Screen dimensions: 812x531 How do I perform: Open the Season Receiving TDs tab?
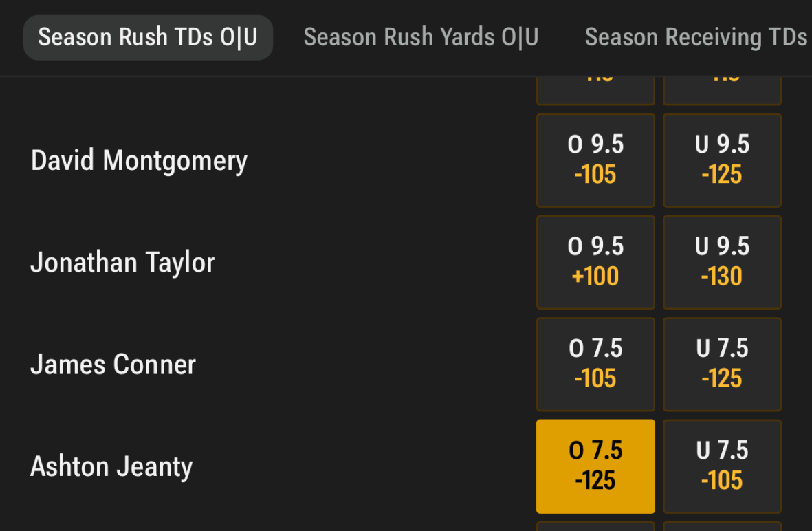click(696, 37)
